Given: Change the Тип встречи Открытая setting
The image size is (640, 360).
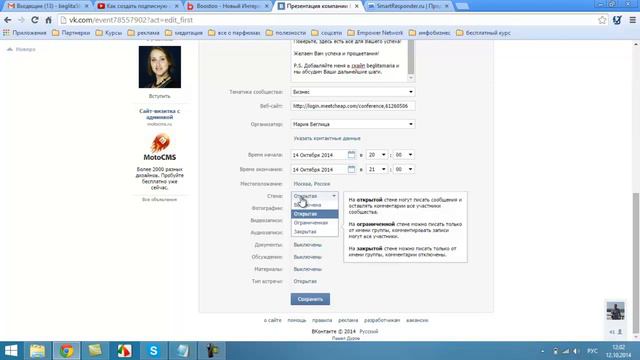Looking at the screenshot, I should [305, 281].
